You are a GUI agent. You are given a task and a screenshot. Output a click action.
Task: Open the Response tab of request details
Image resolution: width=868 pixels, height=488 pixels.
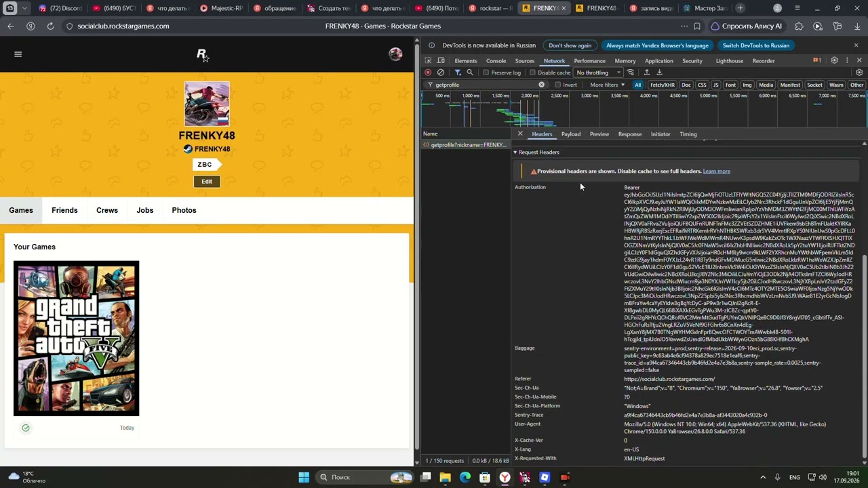630,134
